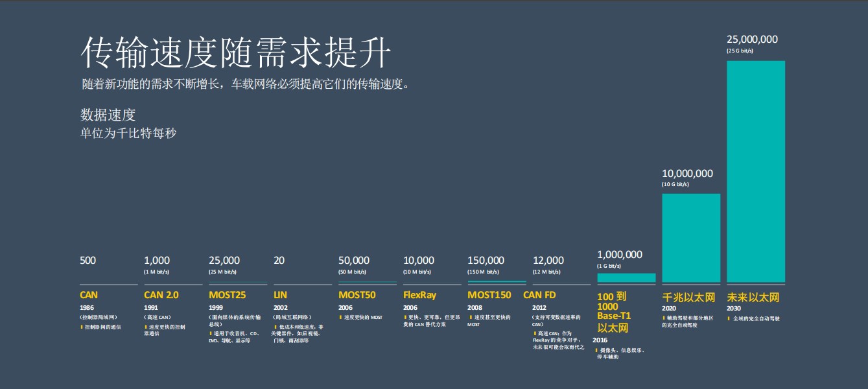Click the 未来以太网 label

(753, 298)
